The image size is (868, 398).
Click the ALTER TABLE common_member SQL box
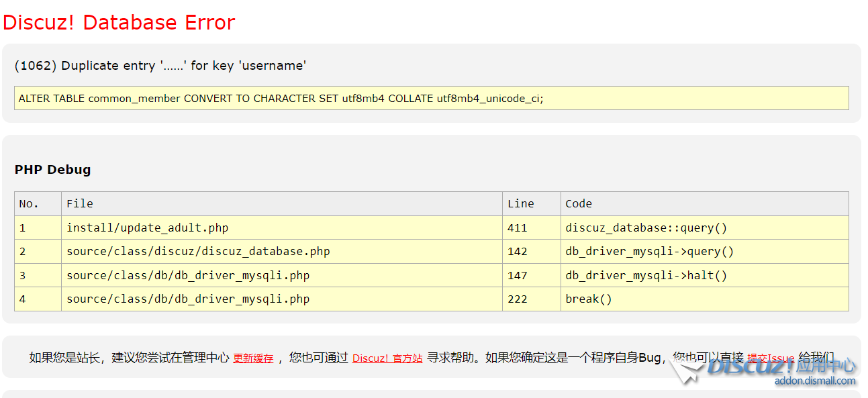tap(431, 98)
